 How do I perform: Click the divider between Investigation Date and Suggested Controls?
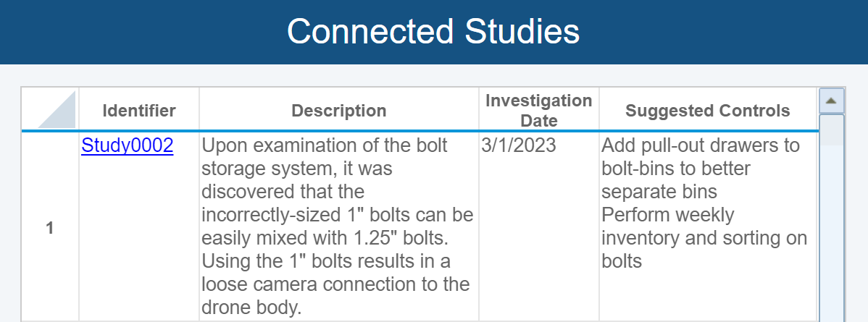(x=599, y=110)
